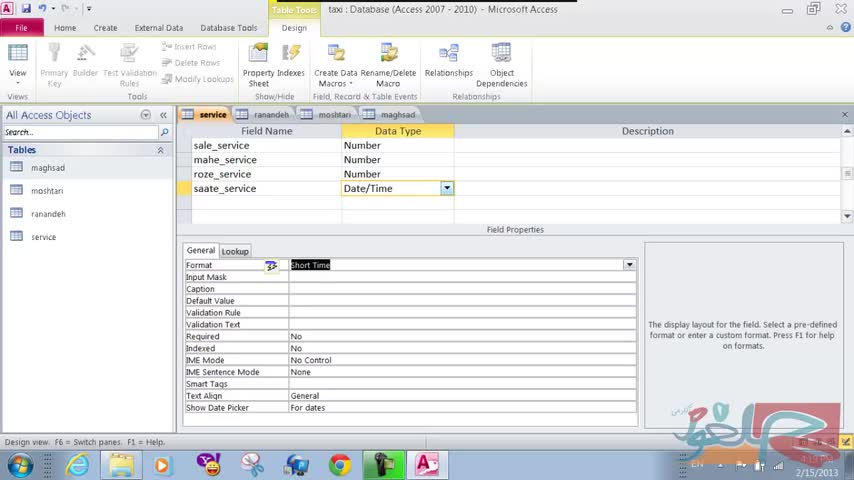This screenshot has height=480, width=854.
Task: Open the File tab
Action: click(x=22, y=28)
